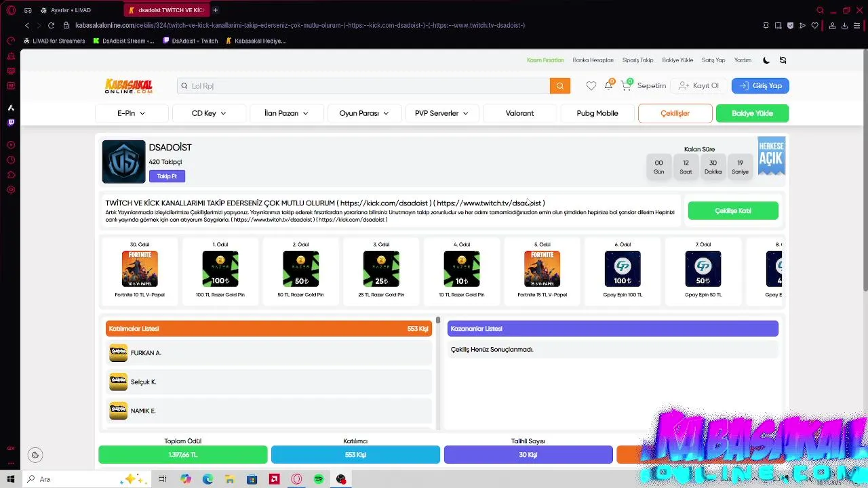Click the Bakiye Yükle top link

pyautogui.click(x=677, y=60)
